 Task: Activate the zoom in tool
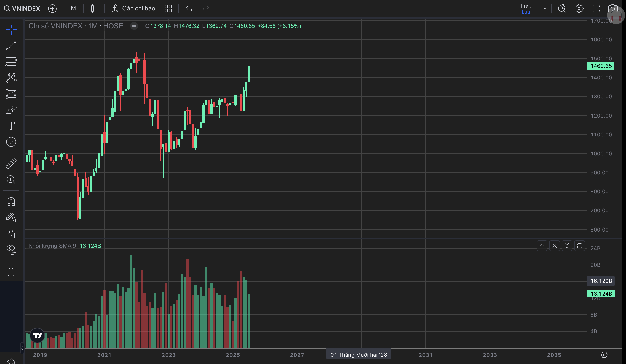pyautogui.click(x=11, y=180)
